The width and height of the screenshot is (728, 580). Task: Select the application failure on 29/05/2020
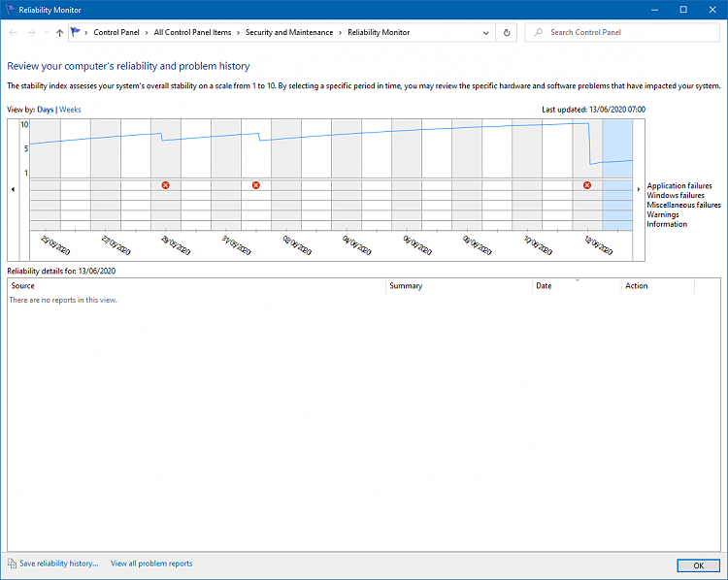tap(166, 185)
